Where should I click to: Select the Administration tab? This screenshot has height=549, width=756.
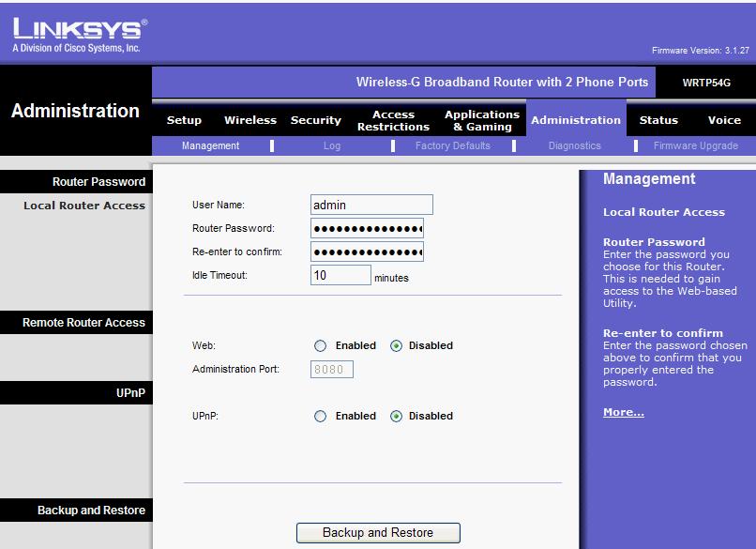576,120
